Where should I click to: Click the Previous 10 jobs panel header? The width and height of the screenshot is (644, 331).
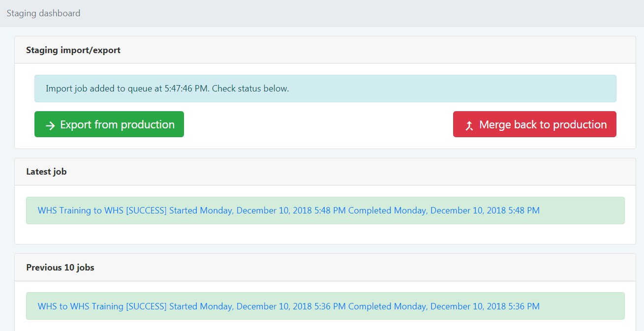click(60, 268)
